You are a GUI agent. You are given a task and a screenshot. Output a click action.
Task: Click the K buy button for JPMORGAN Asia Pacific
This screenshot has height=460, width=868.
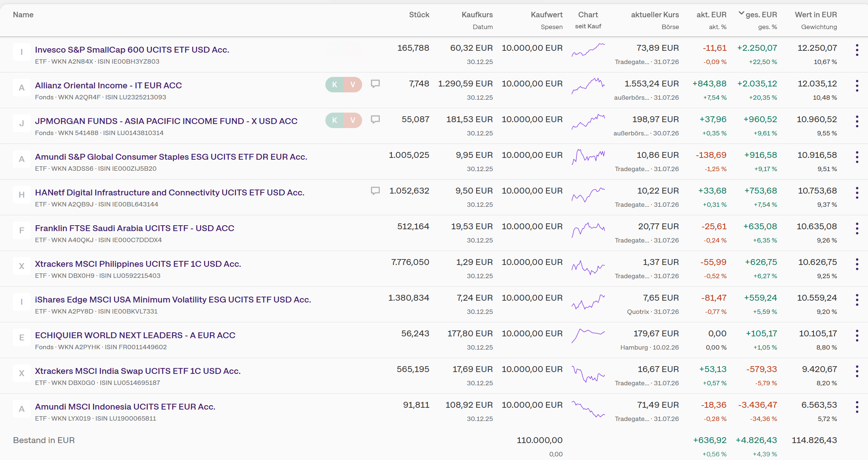point(335,120)
